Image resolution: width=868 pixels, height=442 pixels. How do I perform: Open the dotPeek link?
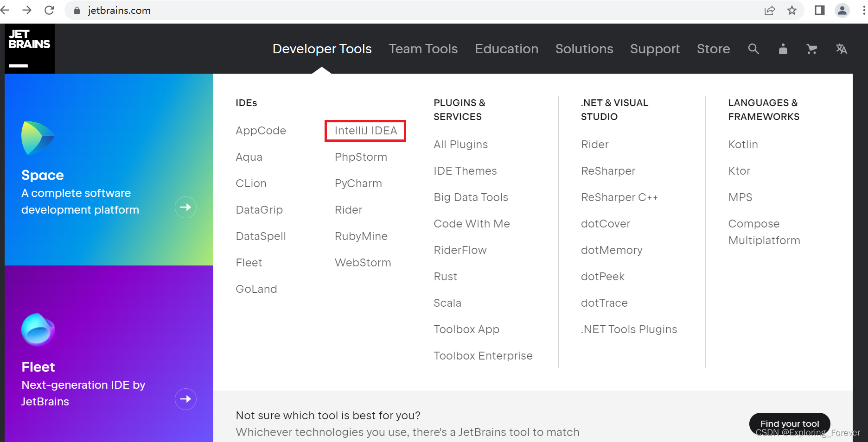click(x=603, y=277)
